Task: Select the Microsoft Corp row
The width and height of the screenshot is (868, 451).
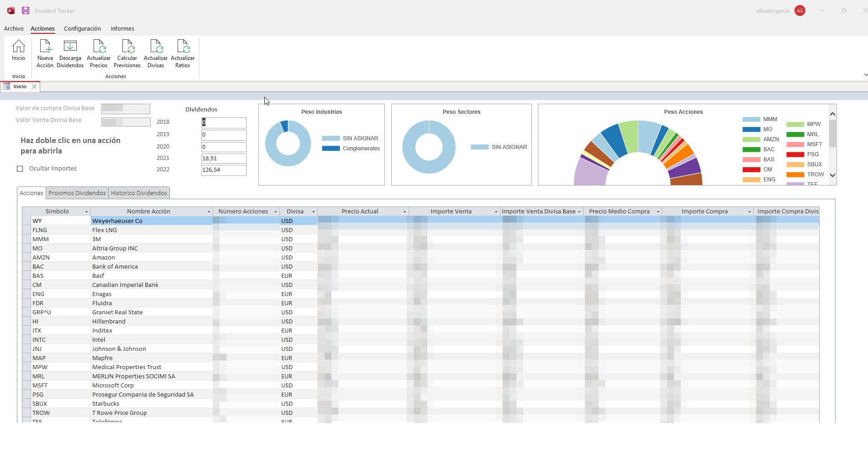Action: point(113,385)
